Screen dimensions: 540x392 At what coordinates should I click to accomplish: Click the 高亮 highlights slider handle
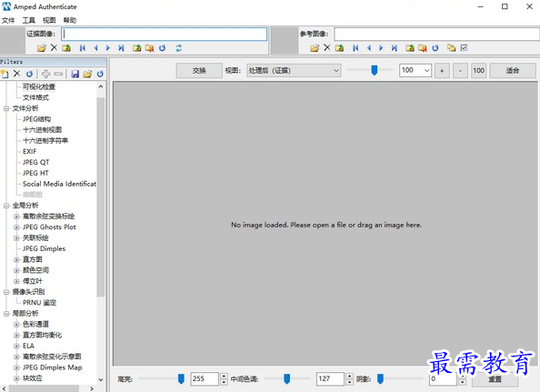tap(181, 379)
